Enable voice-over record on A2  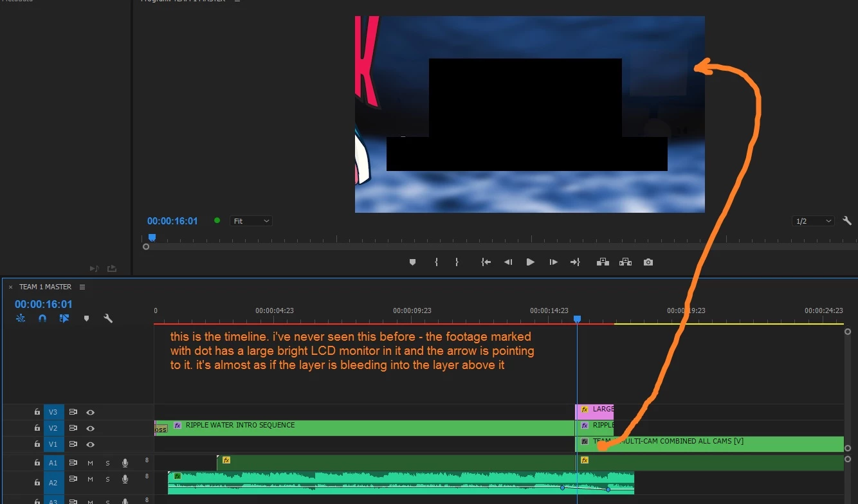click(x=125, y=480)
